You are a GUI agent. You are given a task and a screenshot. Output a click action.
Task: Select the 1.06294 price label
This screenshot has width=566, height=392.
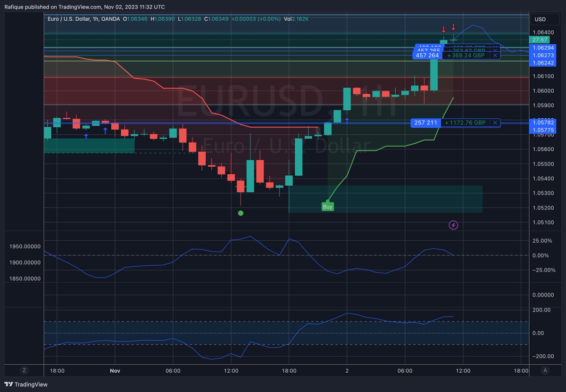click(543, 48)
